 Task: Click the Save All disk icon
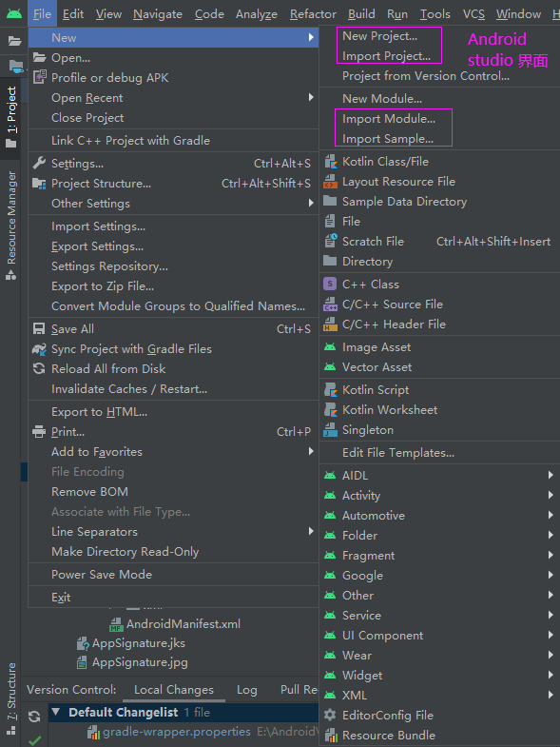(39, 328)
